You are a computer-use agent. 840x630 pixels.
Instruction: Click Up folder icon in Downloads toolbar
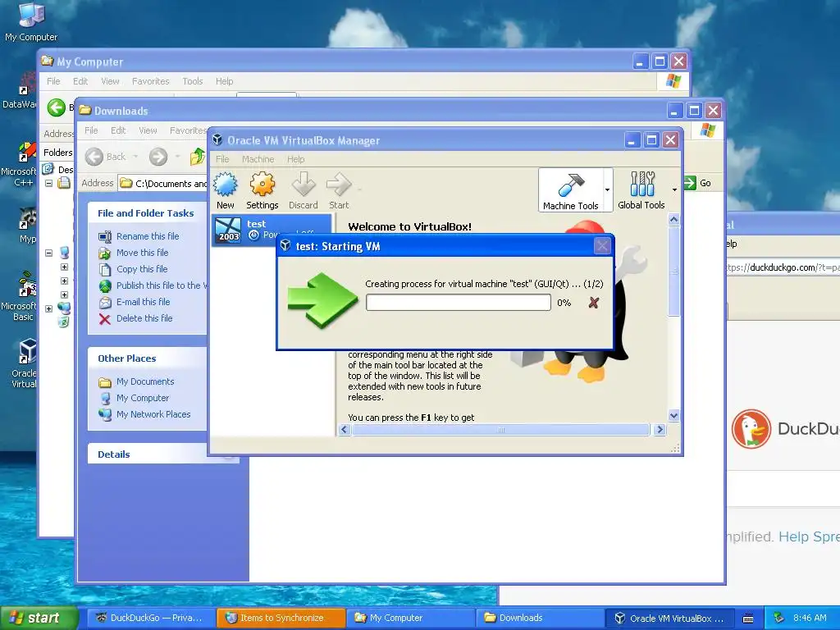[198, 157]
